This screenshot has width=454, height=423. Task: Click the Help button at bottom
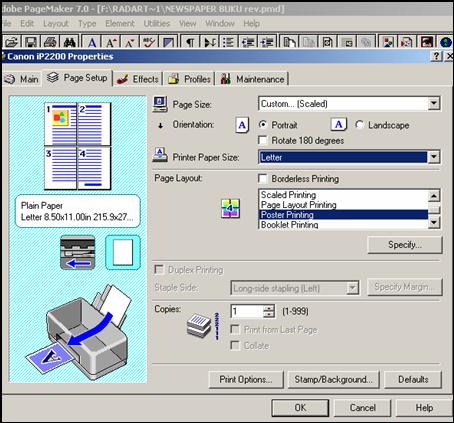(x=424, y=408)
